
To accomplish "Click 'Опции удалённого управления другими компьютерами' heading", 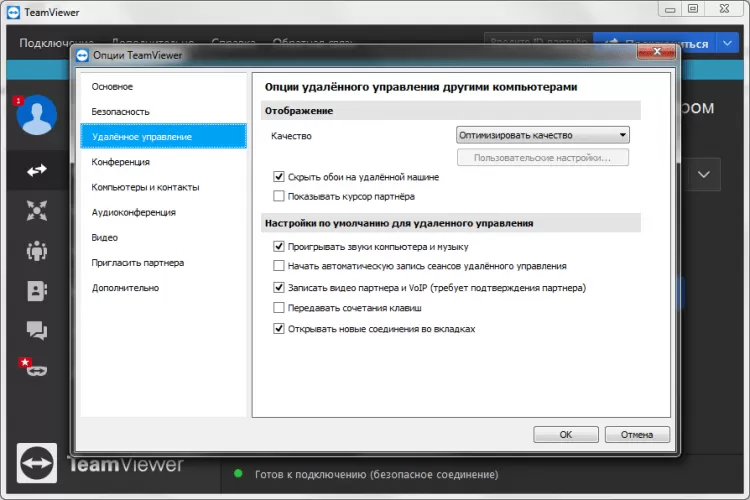I will coord(421,87).
